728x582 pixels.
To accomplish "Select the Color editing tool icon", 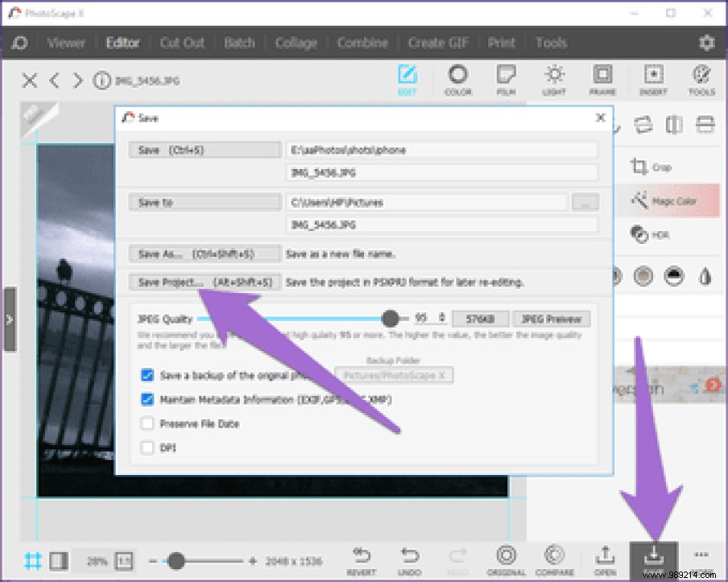I will click(458, 80).
